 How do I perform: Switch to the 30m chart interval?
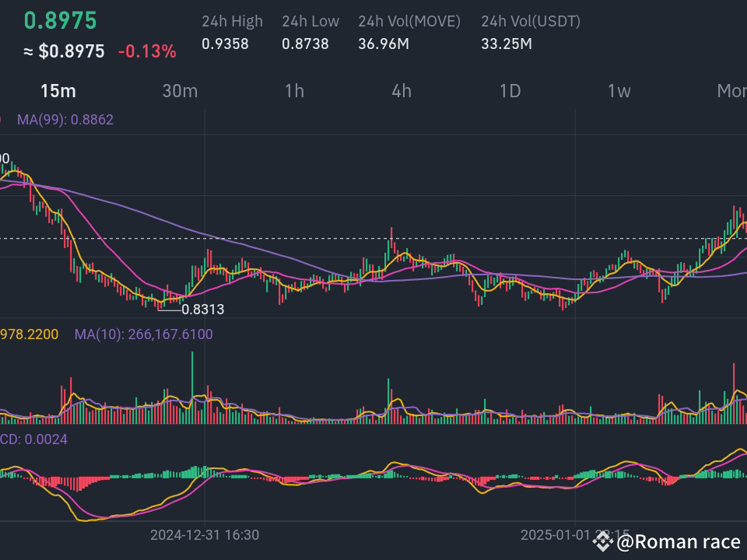click(x=181, y=91)
